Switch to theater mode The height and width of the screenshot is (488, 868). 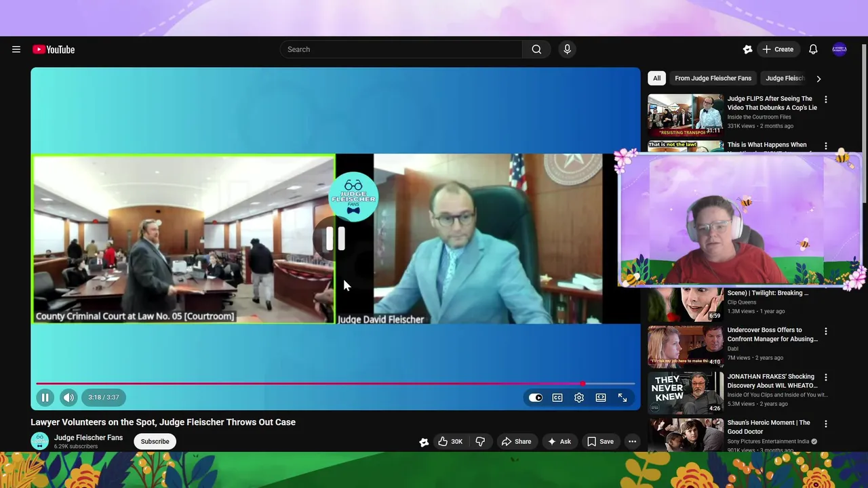[601, 398]
